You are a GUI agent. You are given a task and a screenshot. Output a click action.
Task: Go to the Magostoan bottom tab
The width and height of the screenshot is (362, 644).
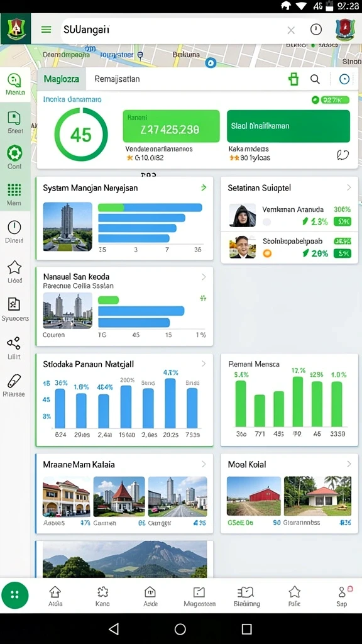tap(199, 596)
